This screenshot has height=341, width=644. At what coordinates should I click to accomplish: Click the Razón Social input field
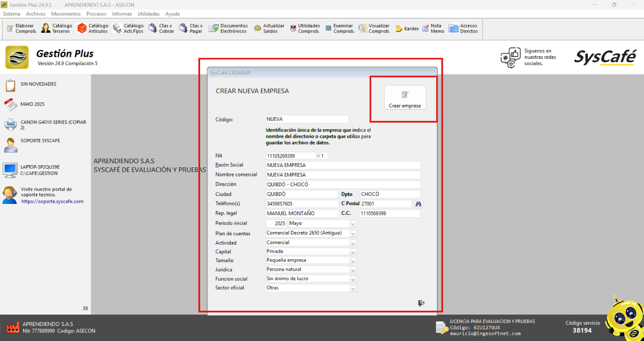(x=343, y=165)
